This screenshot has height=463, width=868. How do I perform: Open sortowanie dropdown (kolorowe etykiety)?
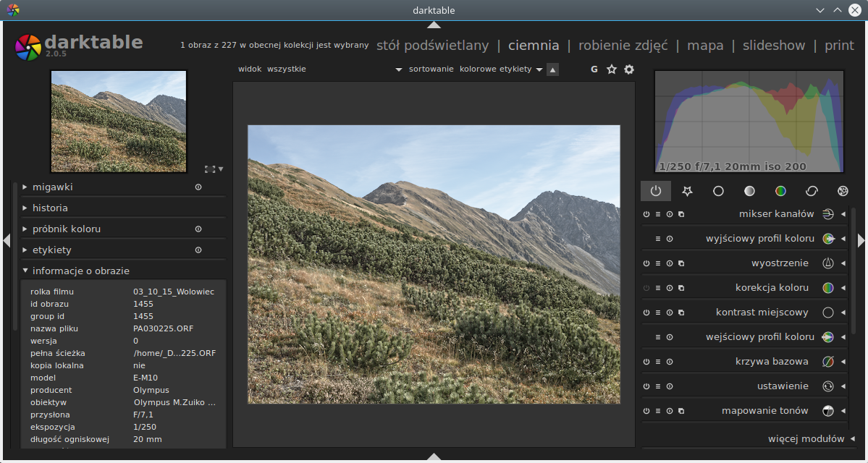point(501,69)
